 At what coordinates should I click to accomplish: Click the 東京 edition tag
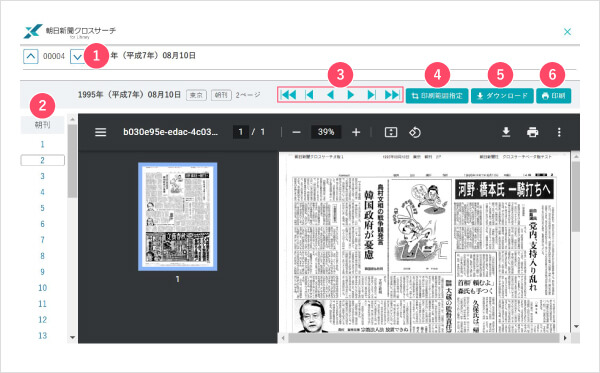coord(196,95)
